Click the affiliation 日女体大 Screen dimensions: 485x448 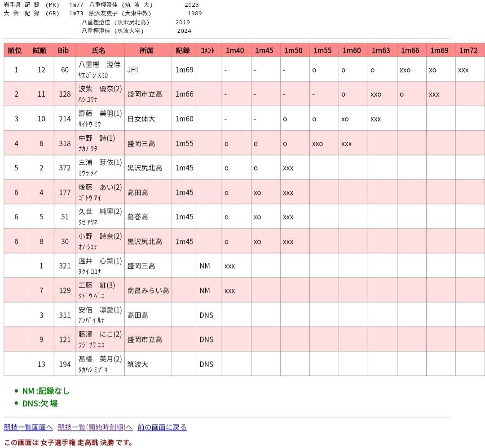(141, 119)
